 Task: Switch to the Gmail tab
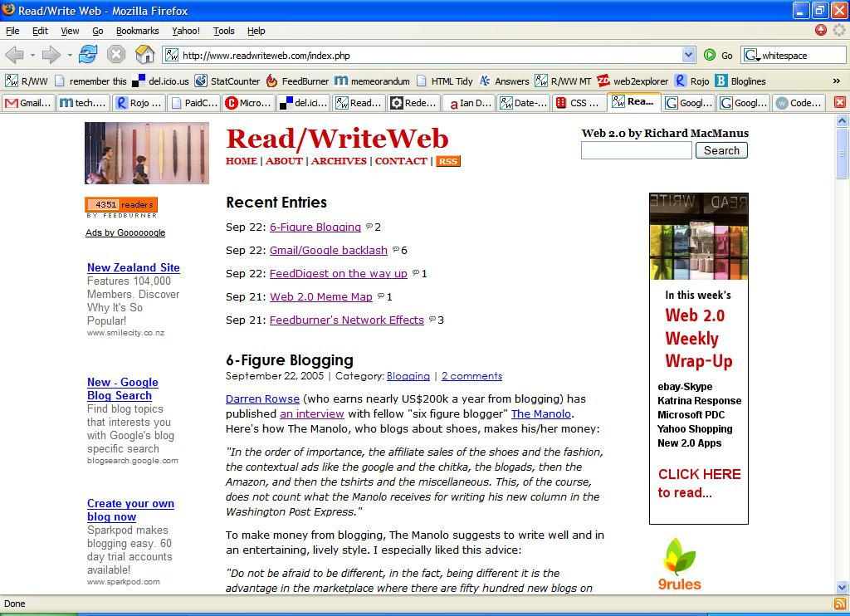coord(29,102)
